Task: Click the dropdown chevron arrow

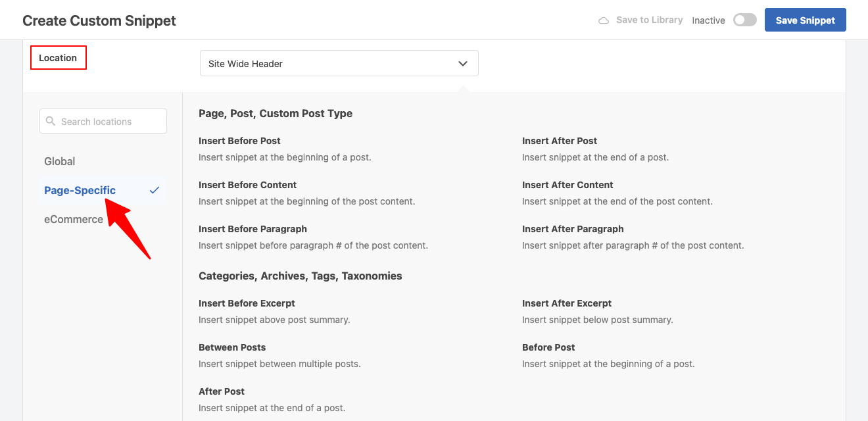Action: point(463,64)
